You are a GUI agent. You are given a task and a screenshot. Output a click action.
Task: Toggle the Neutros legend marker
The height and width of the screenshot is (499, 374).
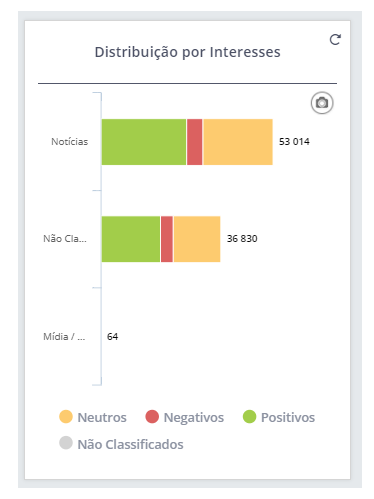coord(66,417)
